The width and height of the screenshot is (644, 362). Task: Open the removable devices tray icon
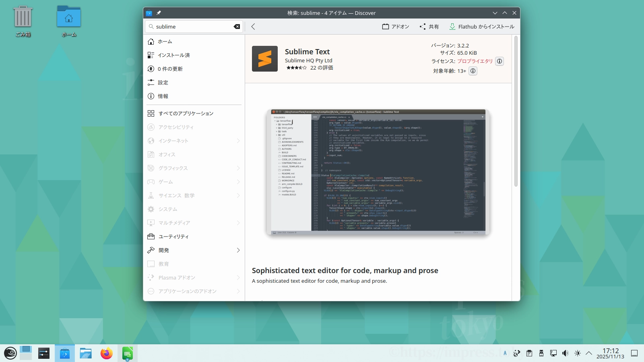[541, 353]
